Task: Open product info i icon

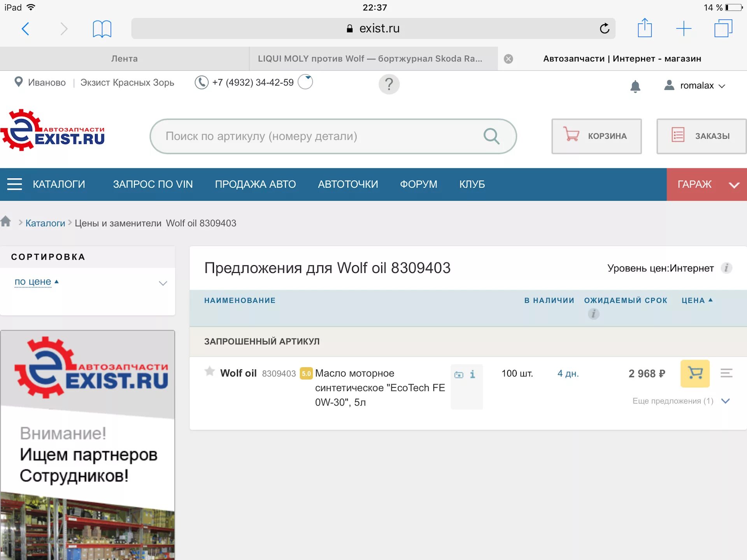Action: point(472,374)
